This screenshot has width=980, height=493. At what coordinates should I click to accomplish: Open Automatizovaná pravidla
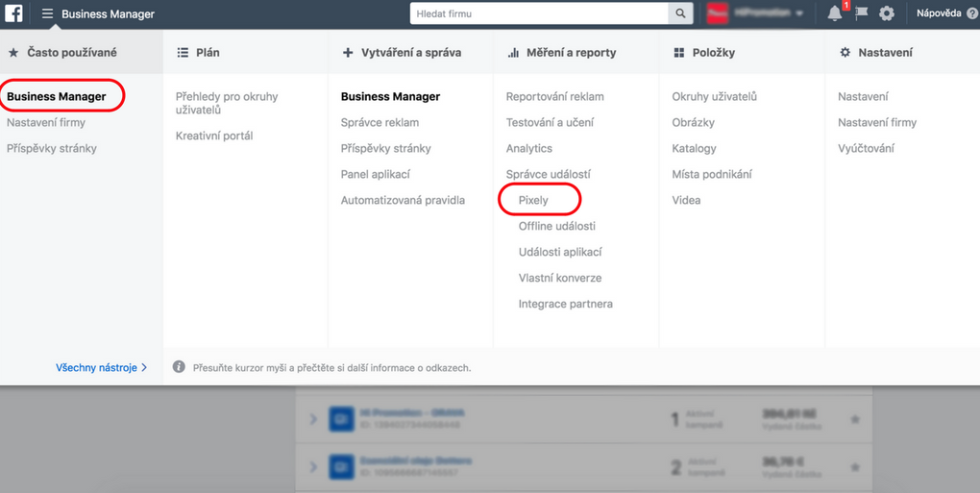pyautogui.click(x=404, y=201)
